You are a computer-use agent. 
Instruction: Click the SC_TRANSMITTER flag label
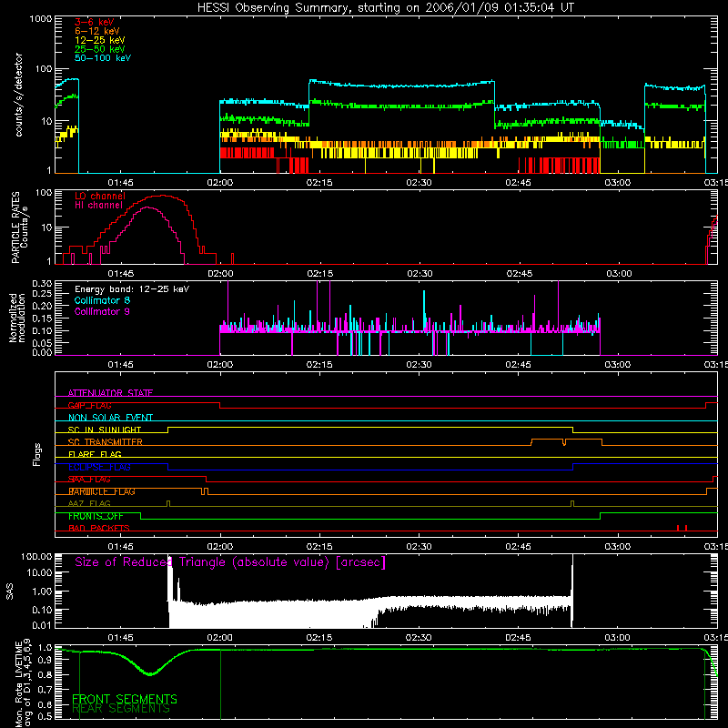105,442
